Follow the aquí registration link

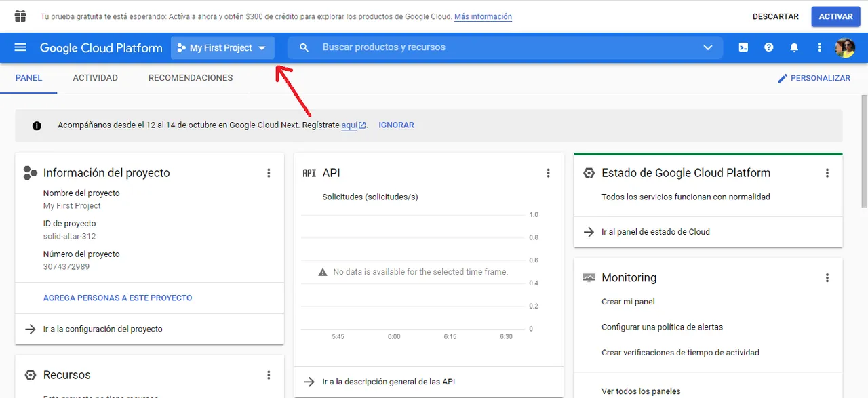pos(353,125)
